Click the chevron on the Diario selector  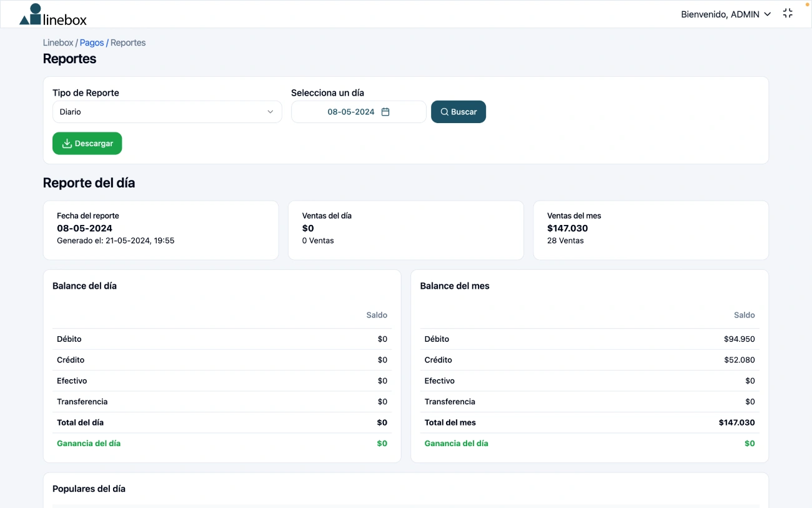coord(270,111)
